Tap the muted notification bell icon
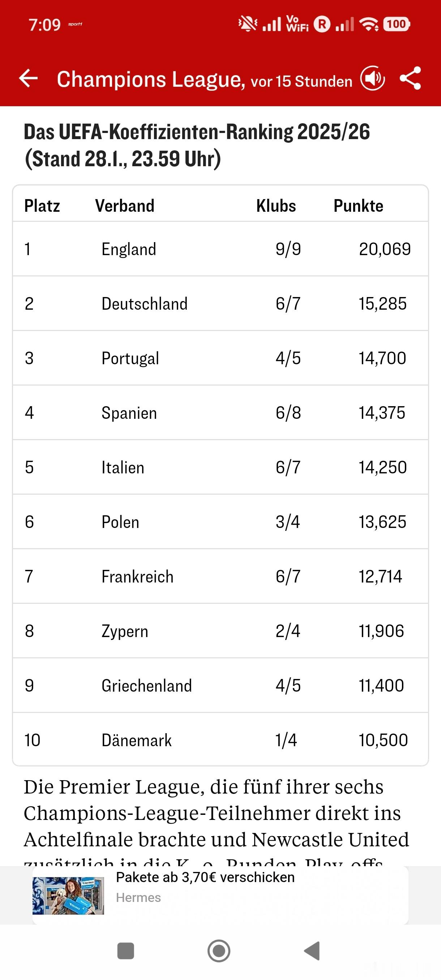 (247, 24)
